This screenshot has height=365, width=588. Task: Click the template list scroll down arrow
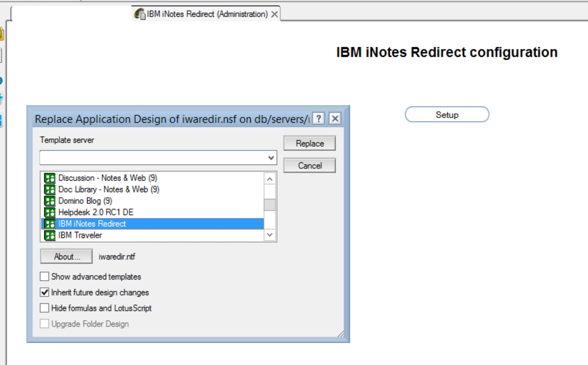270,235
